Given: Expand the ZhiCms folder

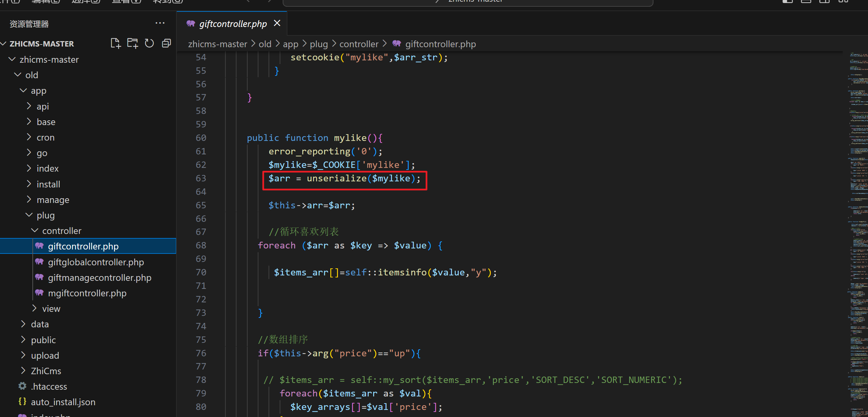Looking at the screenshot, I should pos(23,371).
